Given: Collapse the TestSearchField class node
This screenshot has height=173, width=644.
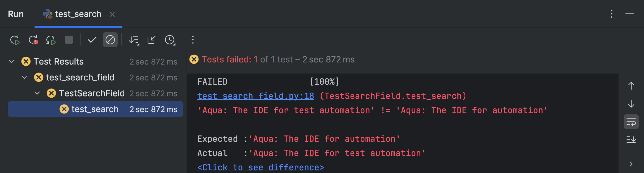Looking at the screenshot, I should (37, 93).
